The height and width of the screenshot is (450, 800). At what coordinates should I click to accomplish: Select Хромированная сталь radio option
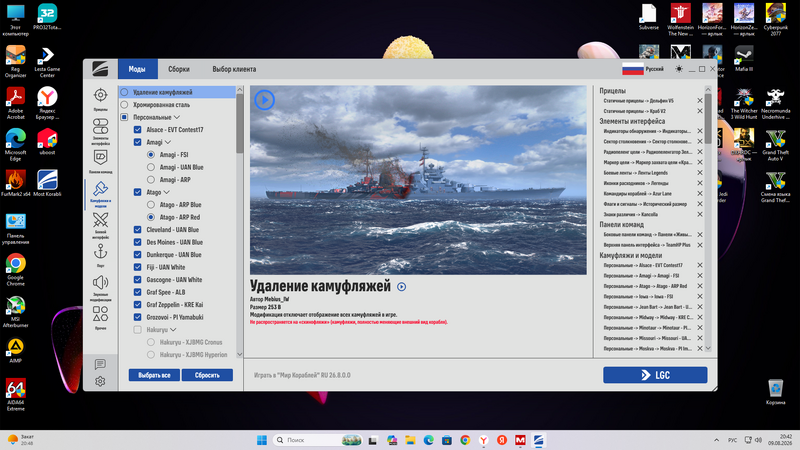[124, 105]
